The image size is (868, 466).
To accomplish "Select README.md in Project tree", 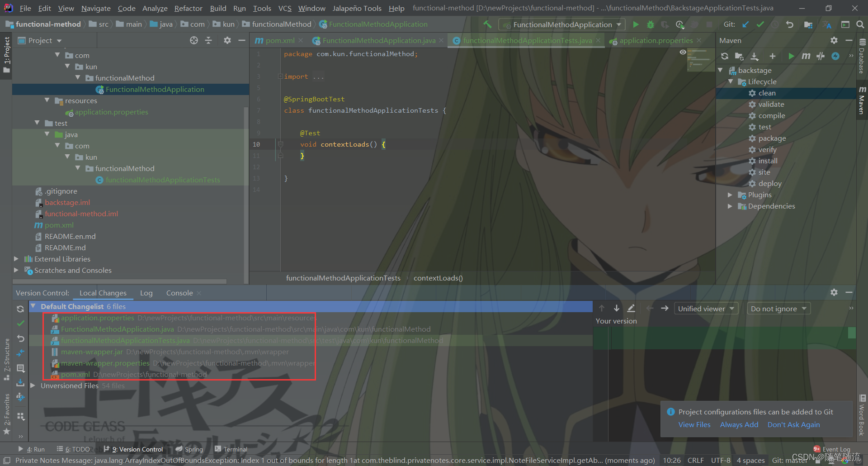I will point(65,247).
